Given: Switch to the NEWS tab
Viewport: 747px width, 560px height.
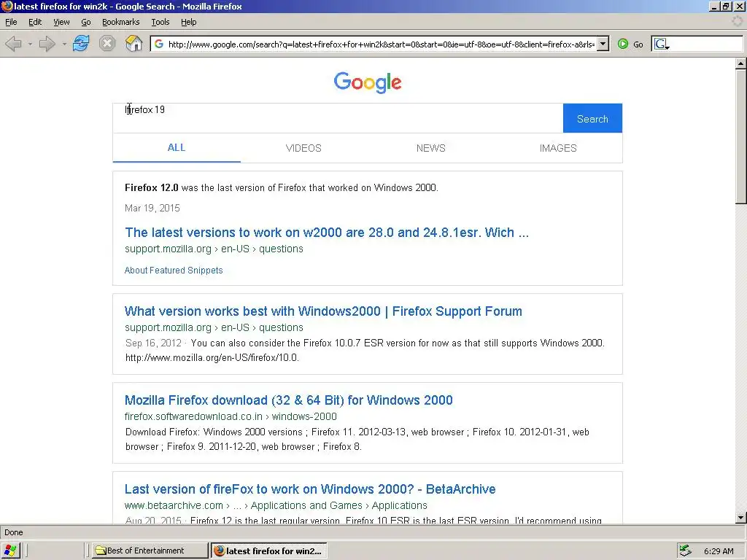Looking at the screenshot, I should tap(430, 148).
